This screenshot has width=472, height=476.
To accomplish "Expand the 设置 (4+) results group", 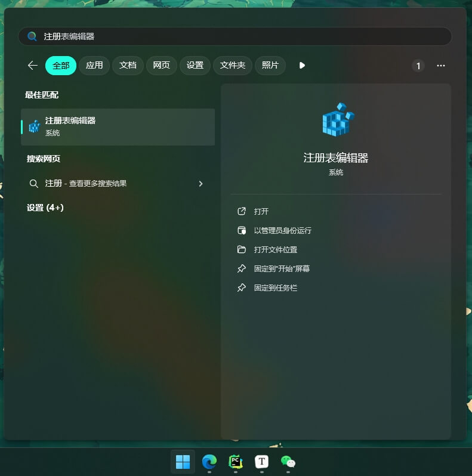I will point(45,208).
